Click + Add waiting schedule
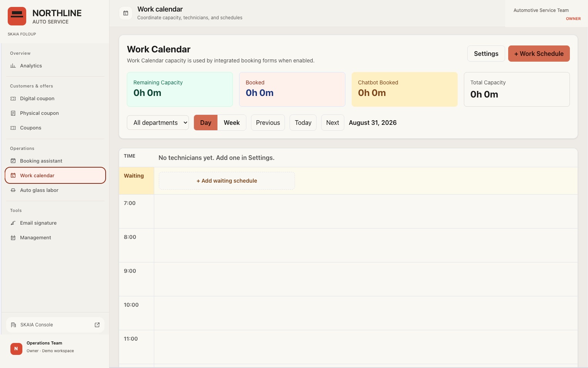 click(227, 181)
